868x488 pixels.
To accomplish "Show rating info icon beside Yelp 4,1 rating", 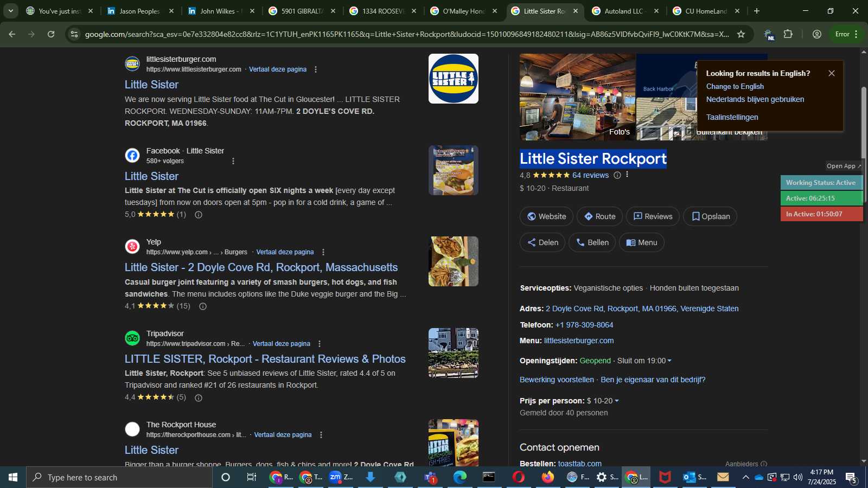I will [x=203, y=306].
